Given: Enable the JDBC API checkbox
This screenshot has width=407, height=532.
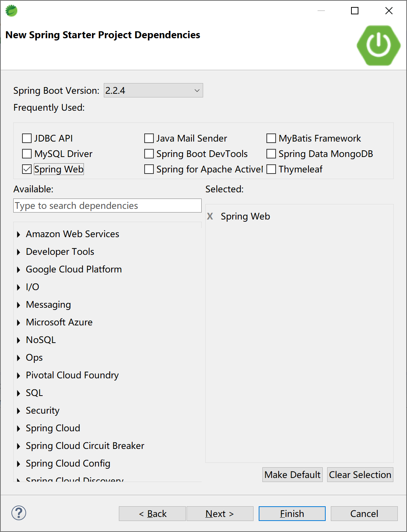Looking at the screenshot, I should [x=27, y=138].
